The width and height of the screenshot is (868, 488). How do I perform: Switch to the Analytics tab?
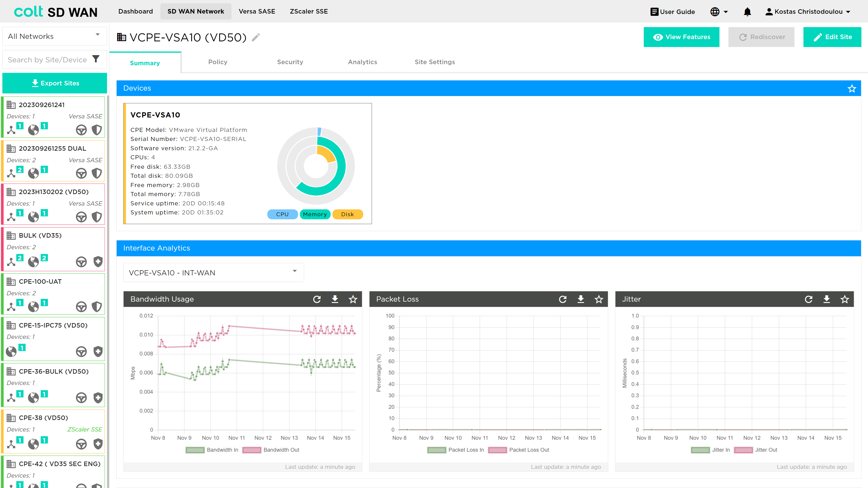[x=363, y=62]
